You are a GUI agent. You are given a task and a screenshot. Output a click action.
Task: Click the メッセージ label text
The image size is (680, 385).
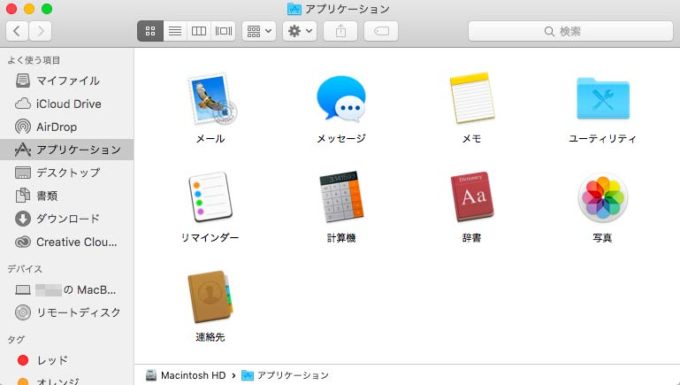click(341, 139)
